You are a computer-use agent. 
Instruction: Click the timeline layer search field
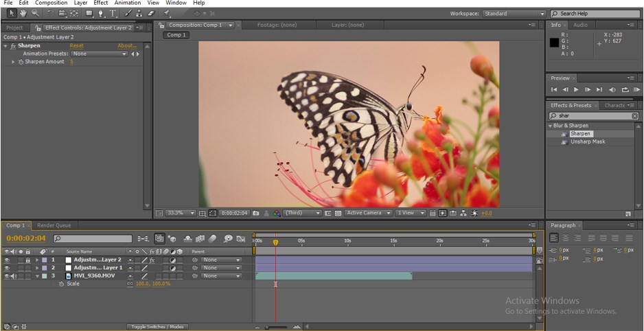[x=92, y=239]
